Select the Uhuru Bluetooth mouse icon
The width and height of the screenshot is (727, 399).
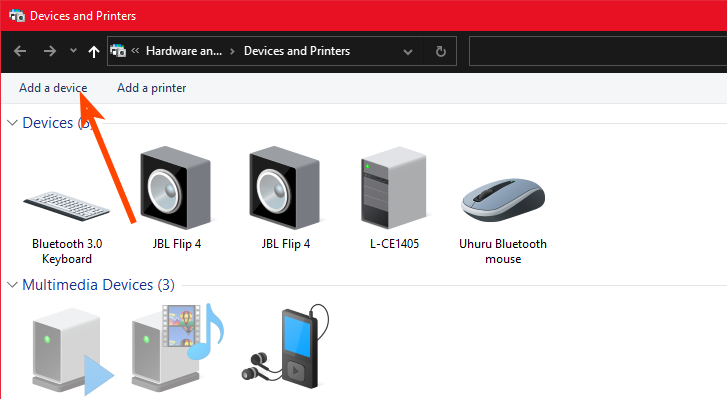pos(503,200)
